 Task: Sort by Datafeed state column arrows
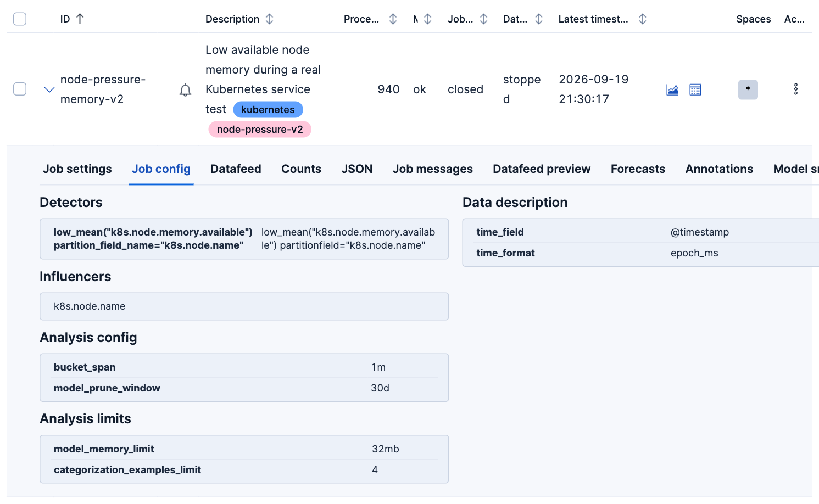539,19
